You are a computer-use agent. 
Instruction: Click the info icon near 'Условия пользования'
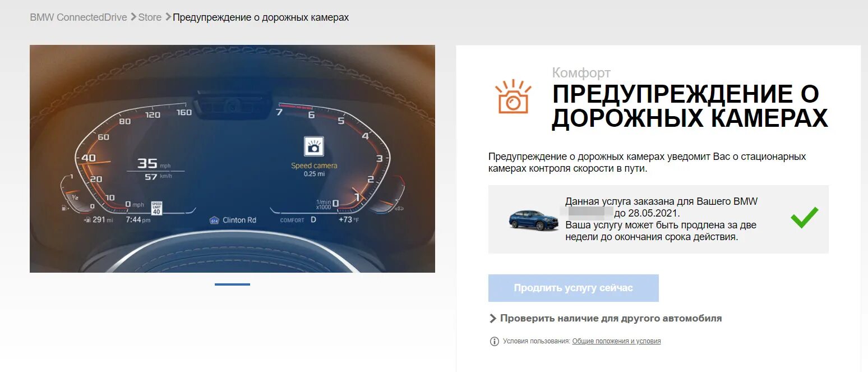(494, 341)
